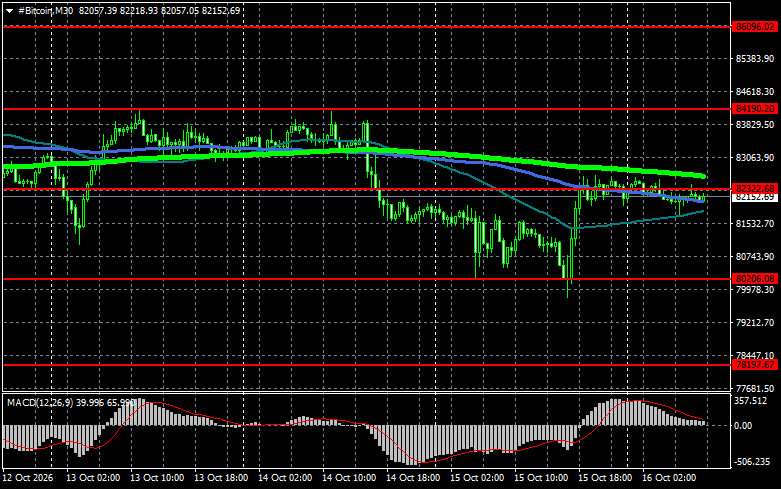Click the OHLC values 82057.39 82218.93 in title
The width and height of the screenshot is (781, 489).
click(x=118, y=10)
